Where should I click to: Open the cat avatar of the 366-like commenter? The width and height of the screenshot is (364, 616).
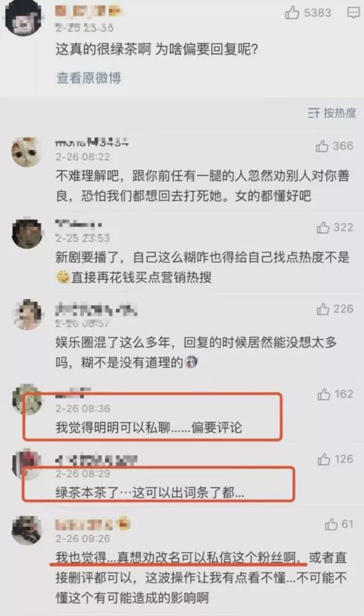pyautogui.click(x=27, y=152)
